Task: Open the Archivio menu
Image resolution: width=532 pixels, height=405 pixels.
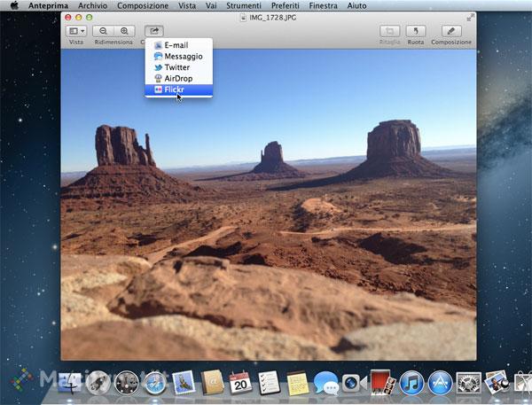Action: 92,5
